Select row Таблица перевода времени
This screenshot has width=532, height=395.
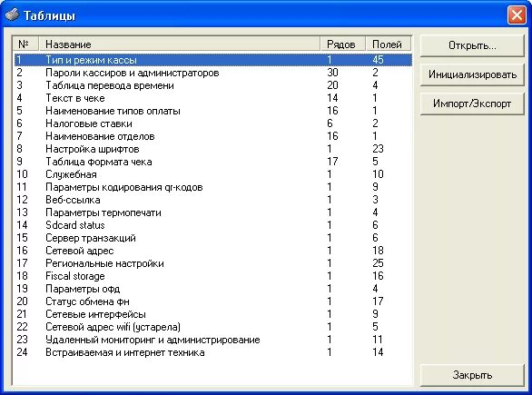213,85
